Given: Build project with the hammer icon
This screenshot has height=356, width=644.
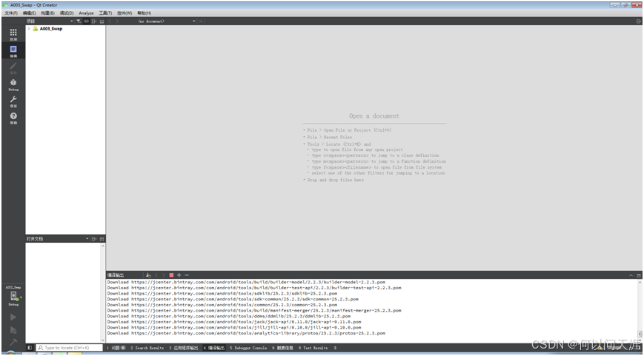Looking at the screenshot, I should 13,342.
